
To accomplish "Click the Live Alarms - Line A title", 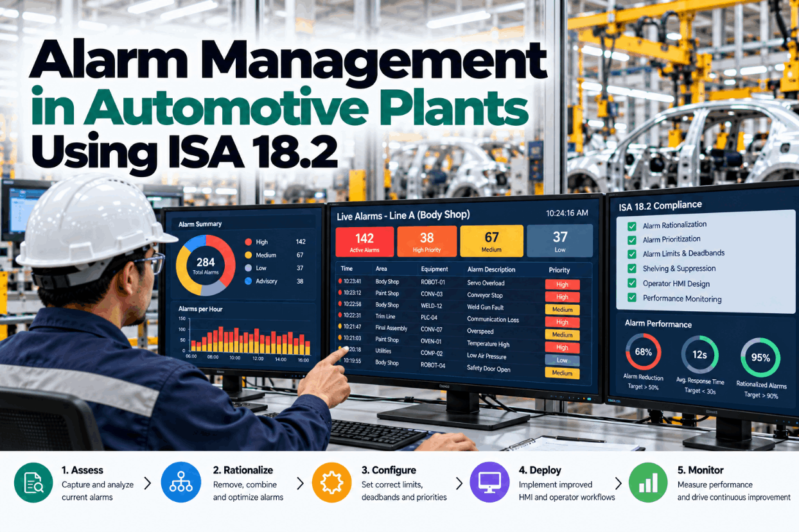I will pyautogui.click(x=403, y=215).
